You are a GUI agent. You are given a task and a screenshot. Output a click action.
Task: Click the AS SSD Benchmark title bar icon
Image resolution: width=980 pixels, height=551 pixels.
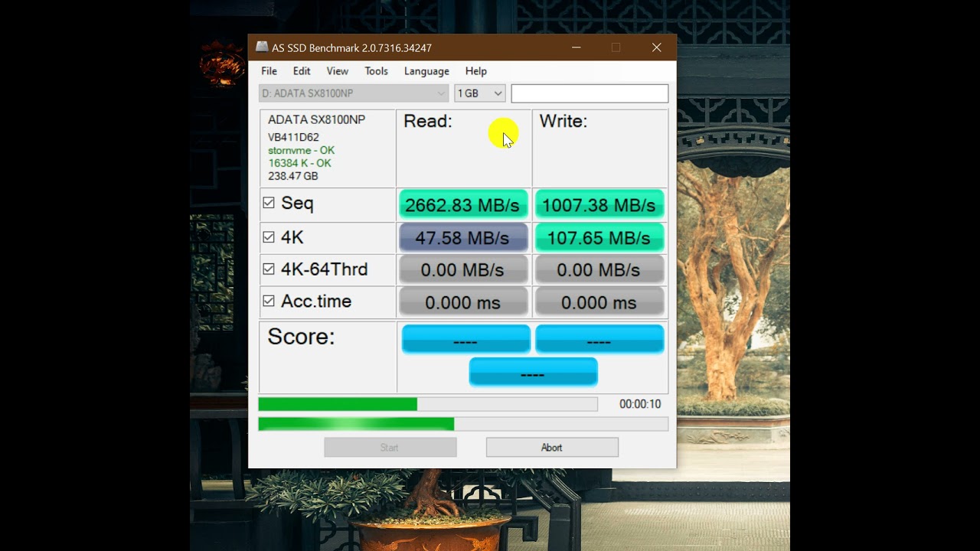(x=262, y=47)
